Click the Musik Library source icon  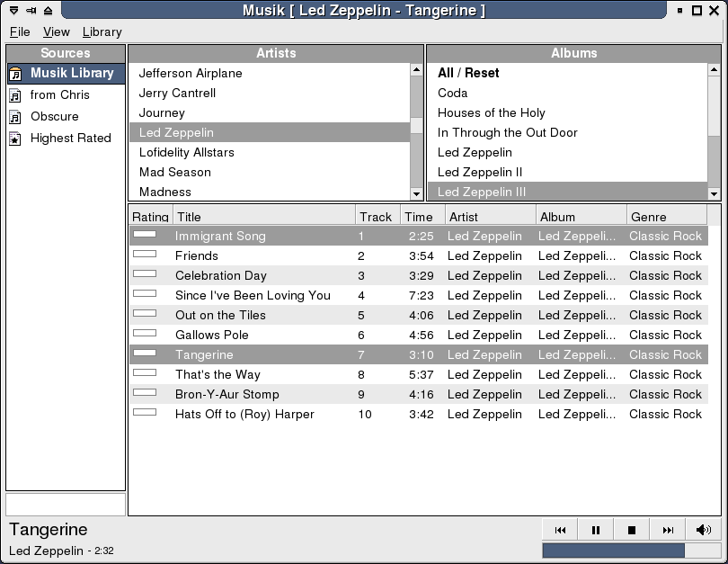[x=15, y=74]
